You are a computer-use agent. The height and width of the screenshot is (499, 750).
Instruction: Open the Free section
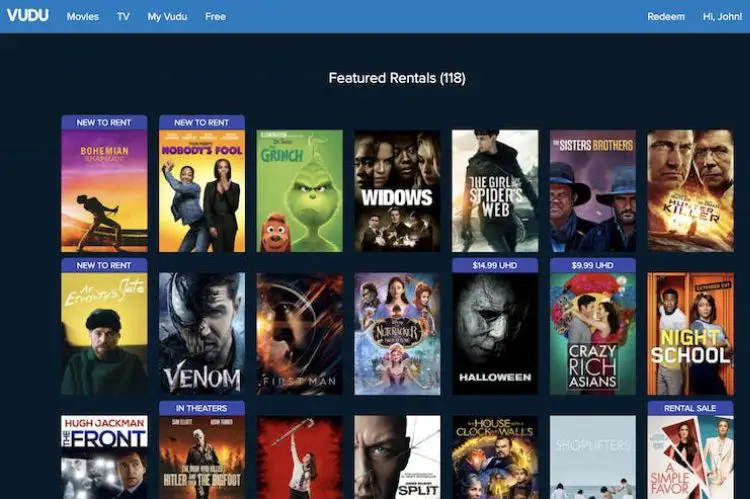tap(215, 16)
